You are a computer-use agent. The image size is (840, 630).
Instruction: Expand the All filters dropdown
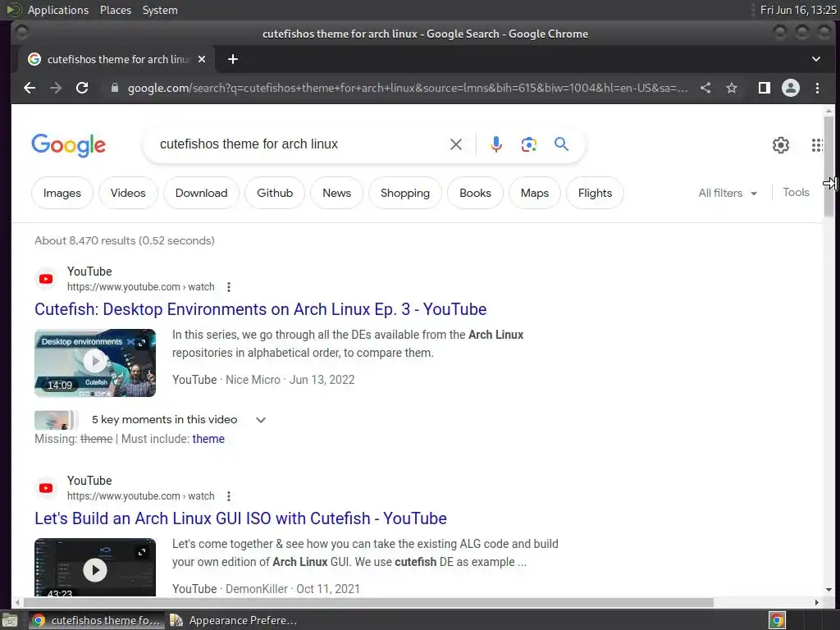tap(728, 193)
